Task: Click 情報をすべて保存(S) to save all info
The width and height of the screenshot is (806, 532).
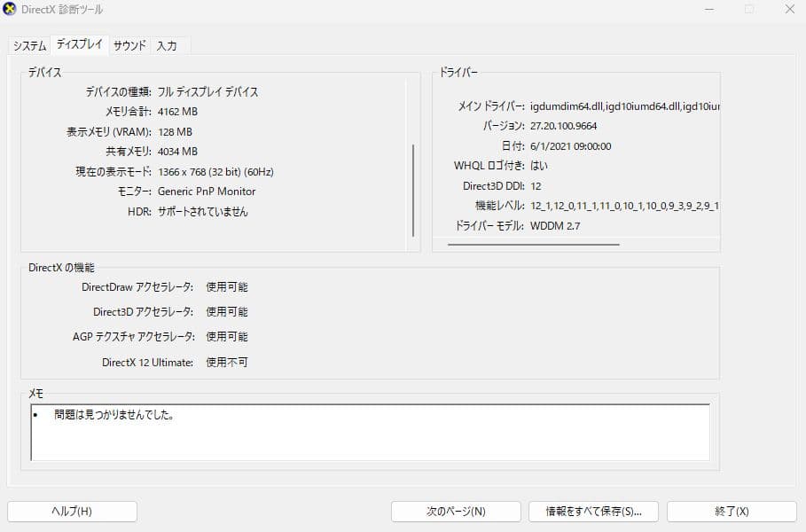Action: tap(592, 511)
